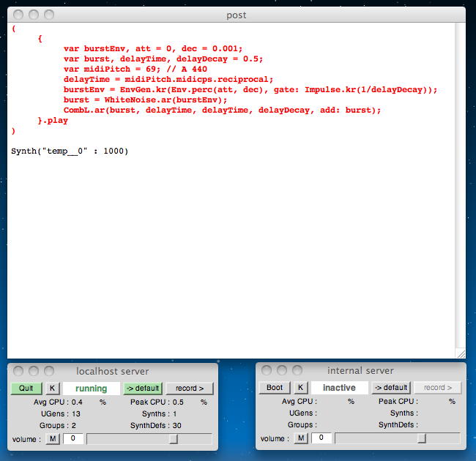Click the localhost SynthDefs count 30
This screenshot has height=461, width=476.
point(177,426)
